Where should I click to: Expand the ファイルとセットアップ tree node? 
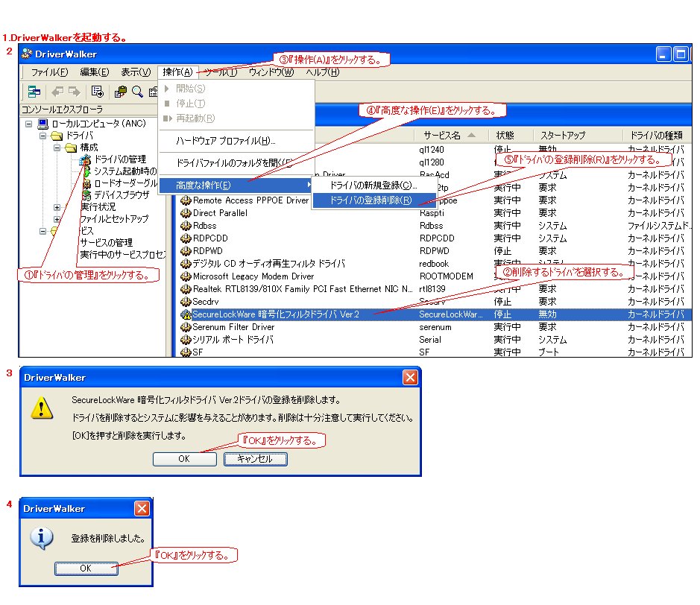pos(57,220)
